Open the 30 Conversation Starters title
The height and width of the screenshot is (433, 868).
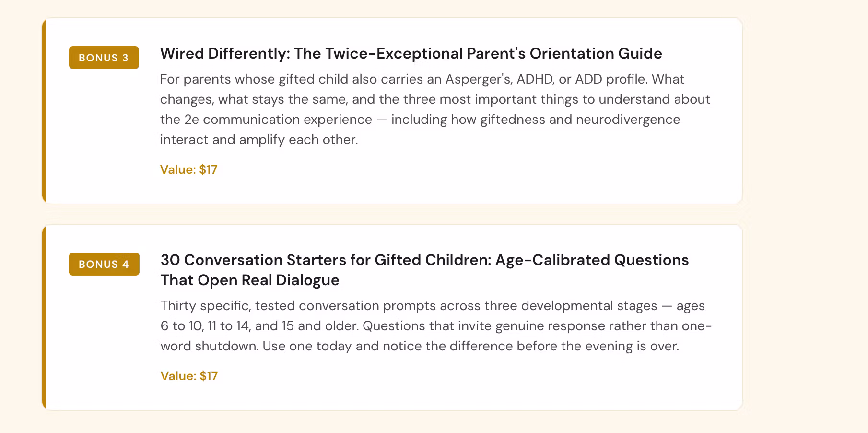pos(424,260)
